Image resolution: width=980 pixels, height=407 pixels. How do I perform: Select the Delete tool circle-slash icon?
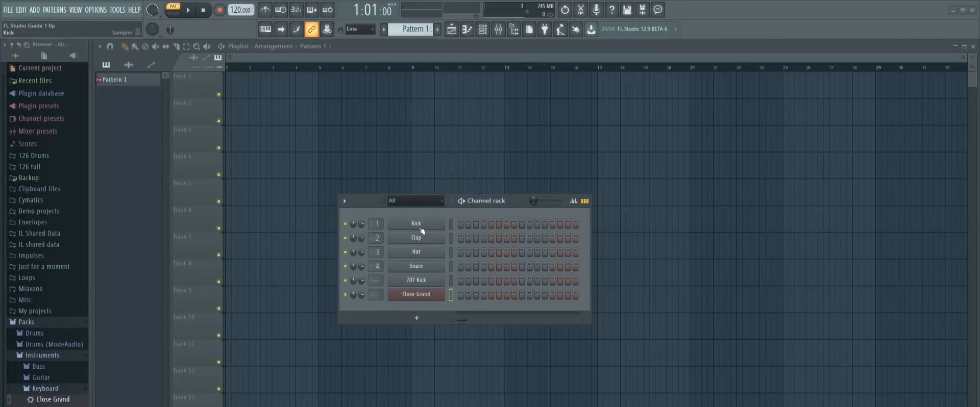point(145,46)
